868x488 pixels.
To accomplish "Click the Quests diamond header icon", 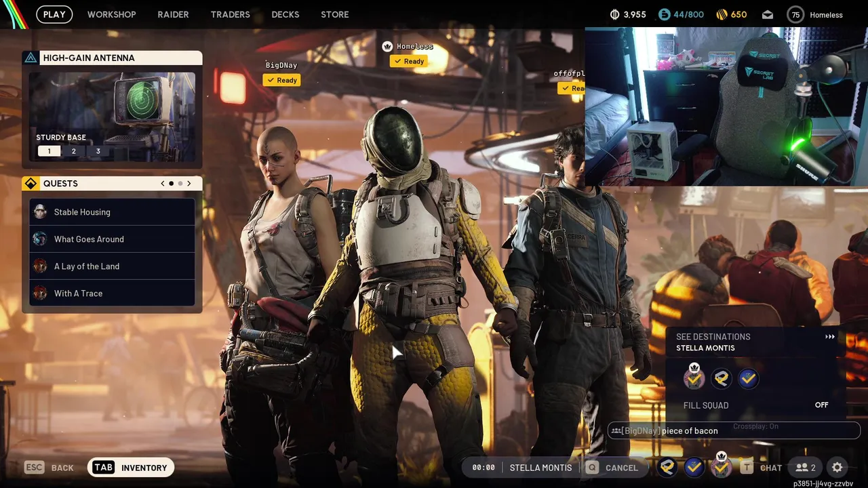I will coord(31,184).
